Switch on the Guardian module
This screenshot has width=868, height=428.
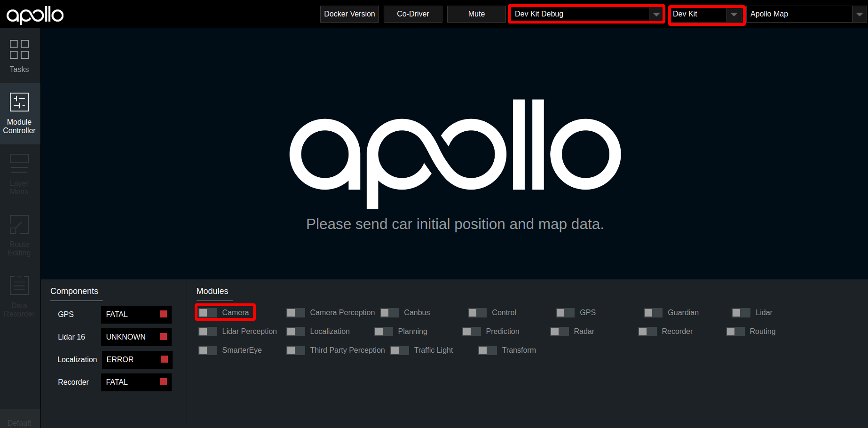[x=653, y=313]
